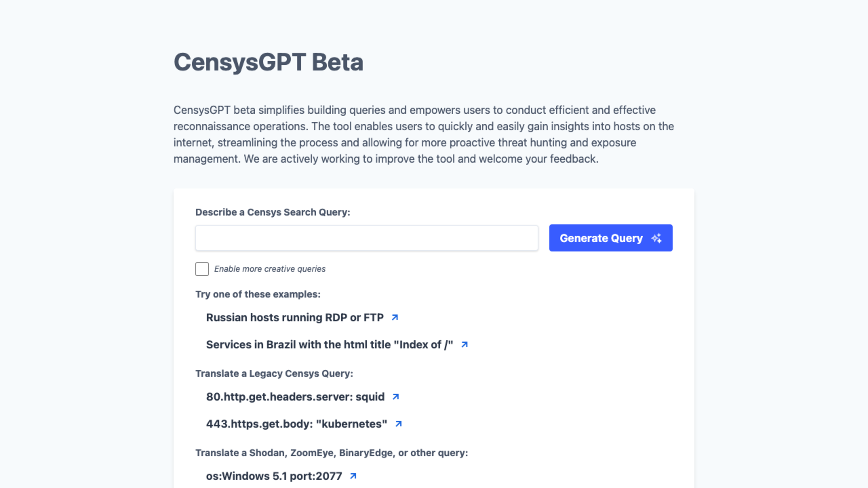The width and height of the screenshot is (868, 488).
Task: Click the arrow icon after os:Windows query
Action: pos(353,476)
